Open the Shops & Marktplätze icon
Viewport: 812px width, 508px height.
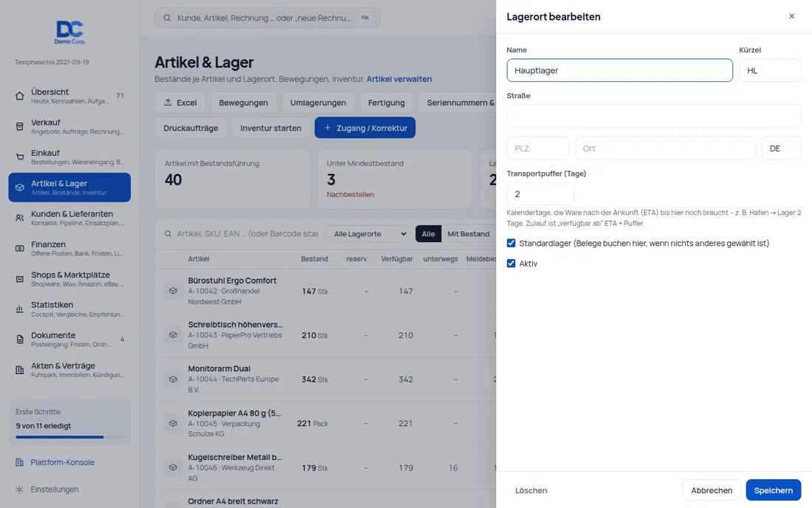click(20, 278)
